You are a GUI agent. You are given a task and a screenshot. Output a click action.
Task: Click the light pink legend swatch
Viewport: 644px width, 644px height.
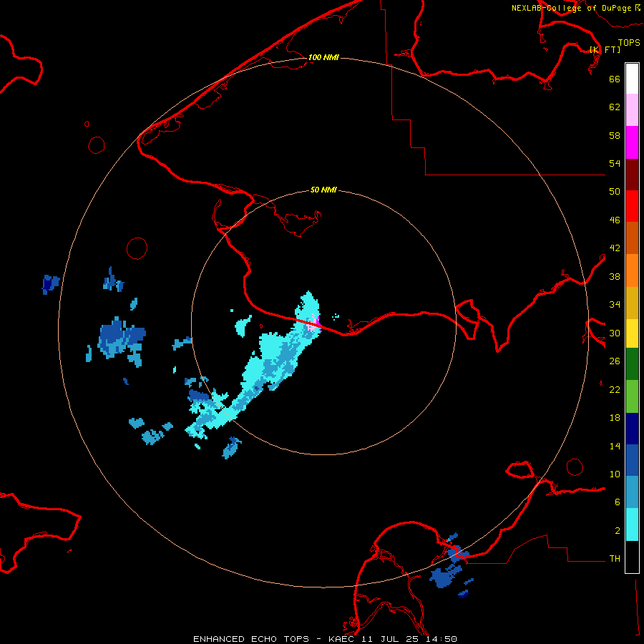click(632, 110)
